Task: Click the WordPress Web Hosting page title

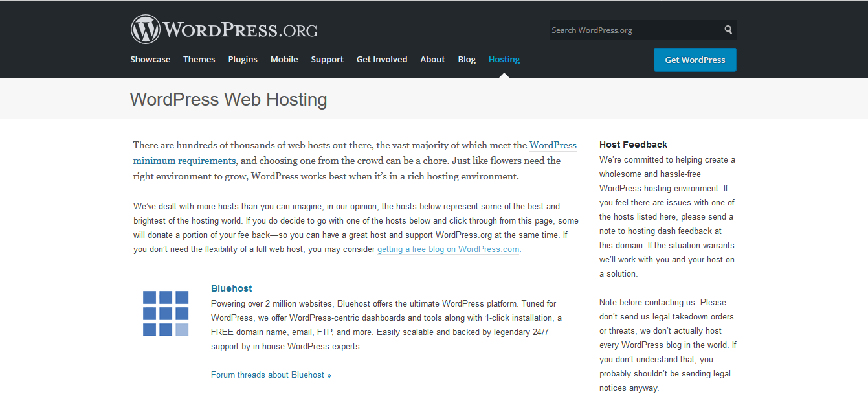Action: pyautogui.click(x=228, y=99)
